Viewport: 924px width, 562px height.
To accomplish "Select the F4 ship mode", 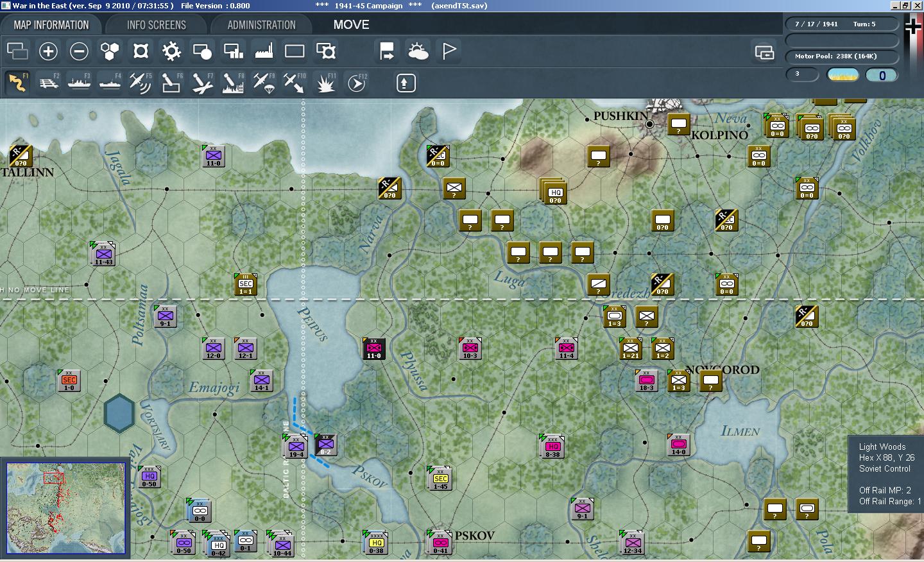I will [x=110, y=83].
